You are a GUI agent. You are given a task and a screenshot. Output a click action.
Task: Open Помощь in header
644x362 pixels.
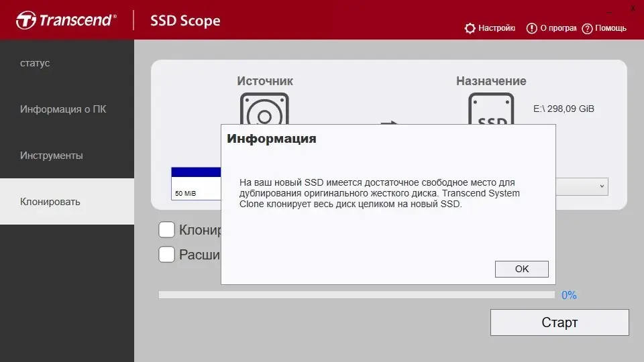click(610, 28)
